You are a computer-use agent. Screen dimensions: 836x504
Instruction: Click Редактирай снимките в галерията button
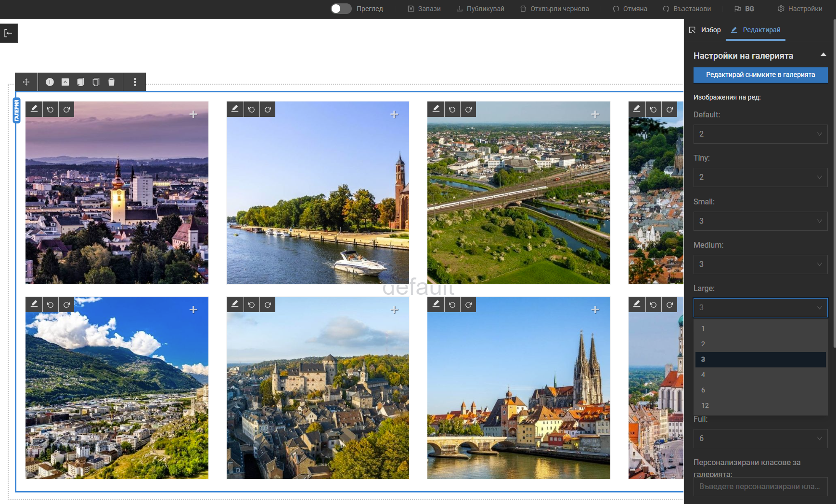coord(760,75)
